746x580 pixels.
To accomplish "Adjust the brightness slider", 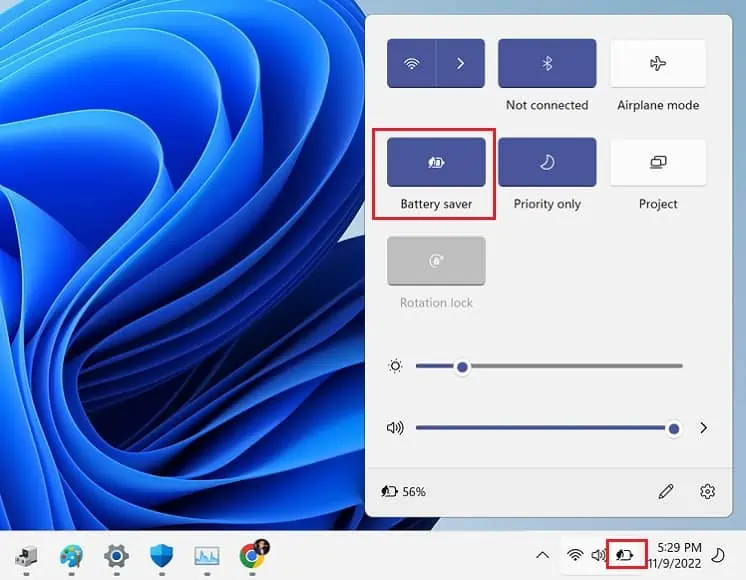I will 549,366.
